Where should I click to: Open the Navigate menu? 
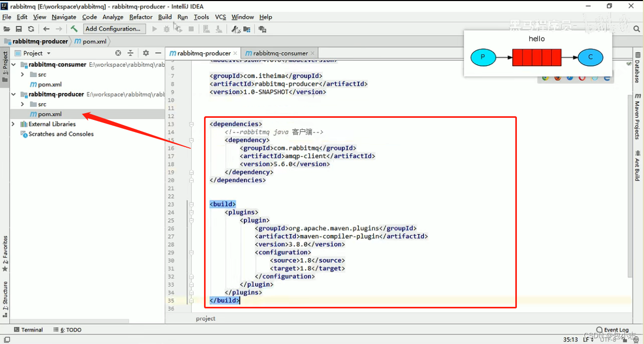[64, 17]
